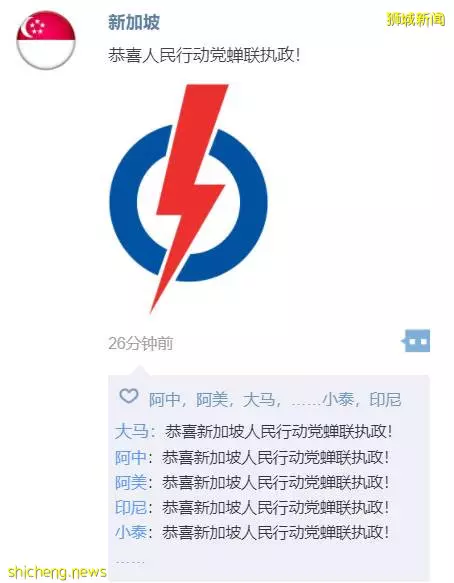Screen dimensions: 454x583
Task: Open 印尼 in the likes list
Action: pyautogui.click(x=385, y=400)
